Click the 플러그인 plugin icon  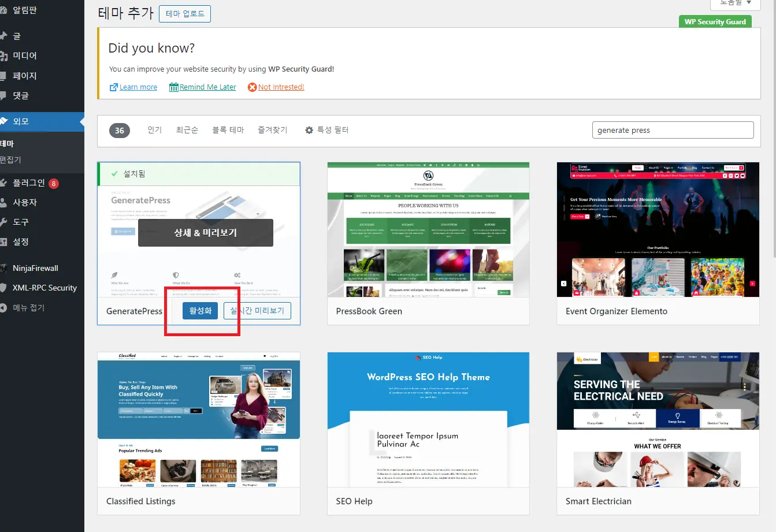3,183
